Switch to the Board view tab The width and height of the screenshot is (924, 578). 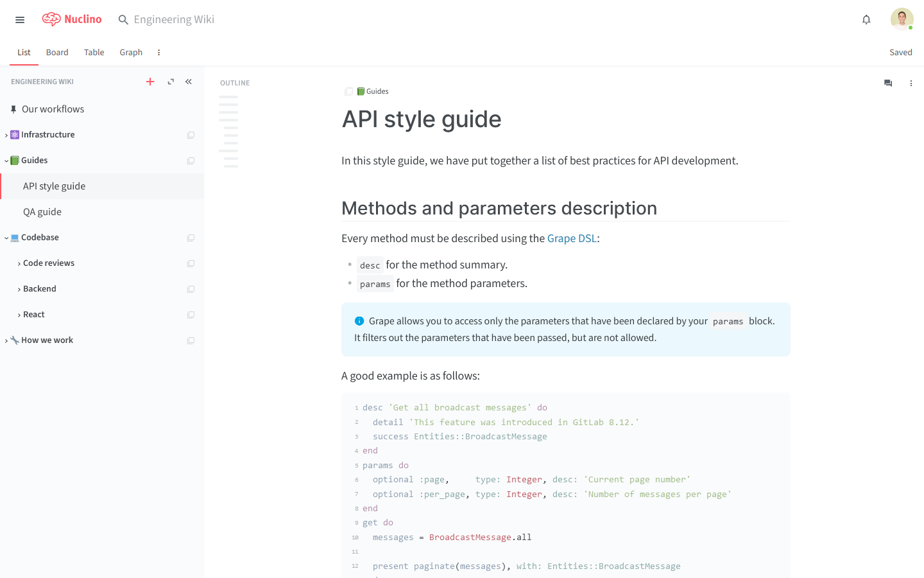point(57,53)
